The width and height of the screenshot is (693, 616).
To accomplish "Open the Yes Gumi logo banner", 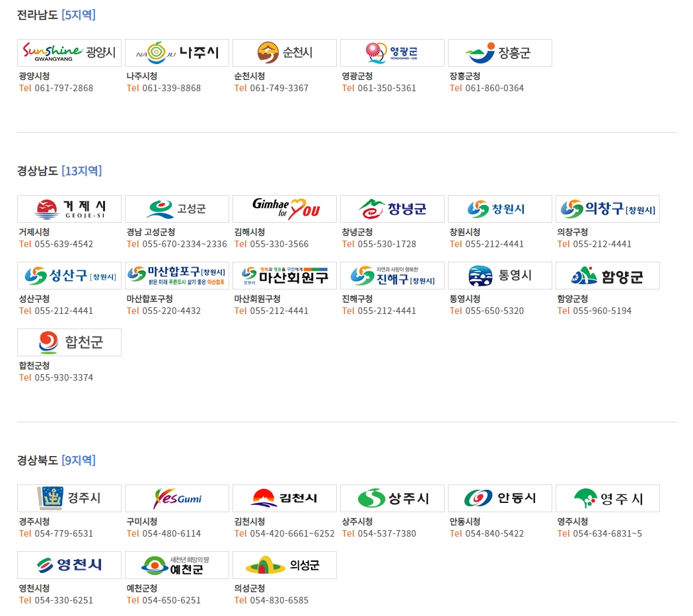I will pos(177,498).
